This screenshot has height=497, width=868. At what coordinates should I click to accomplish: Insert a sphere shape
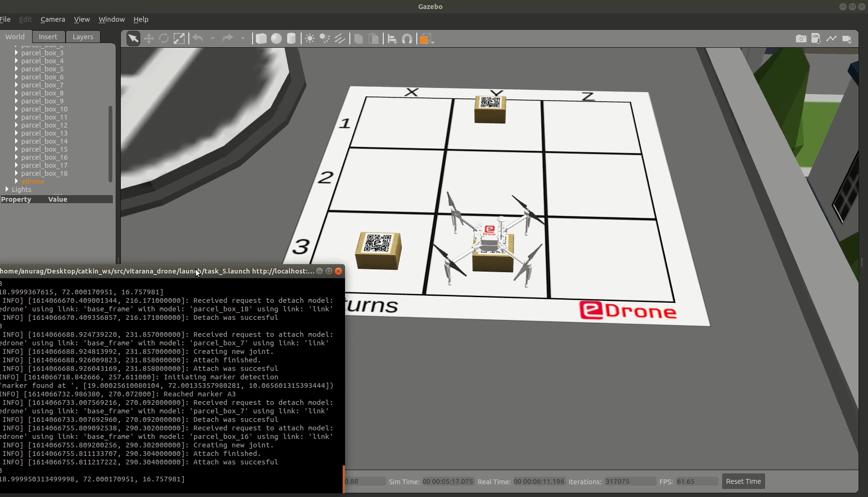click(x=276, y=39)
